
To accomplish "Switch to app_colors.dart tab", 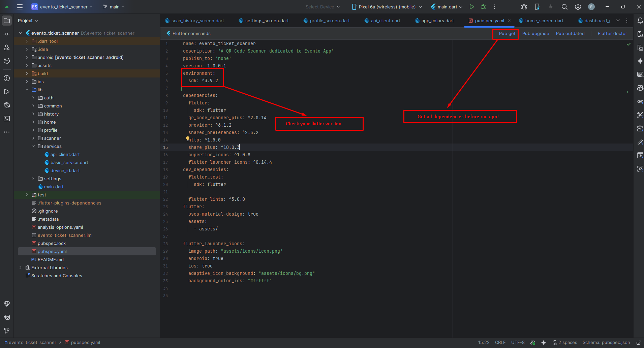I will tap(434, 21).
